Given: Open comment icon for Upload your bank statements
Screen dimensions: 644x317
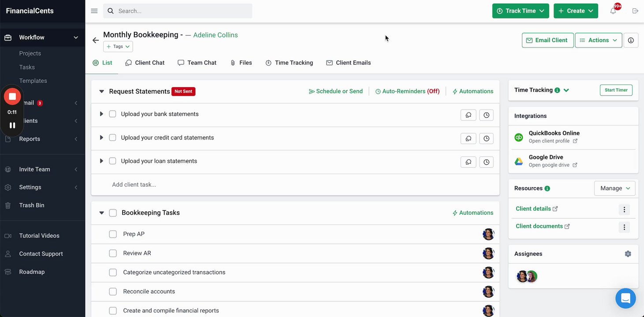Looking at the screenshot, I should pos(468,115).
